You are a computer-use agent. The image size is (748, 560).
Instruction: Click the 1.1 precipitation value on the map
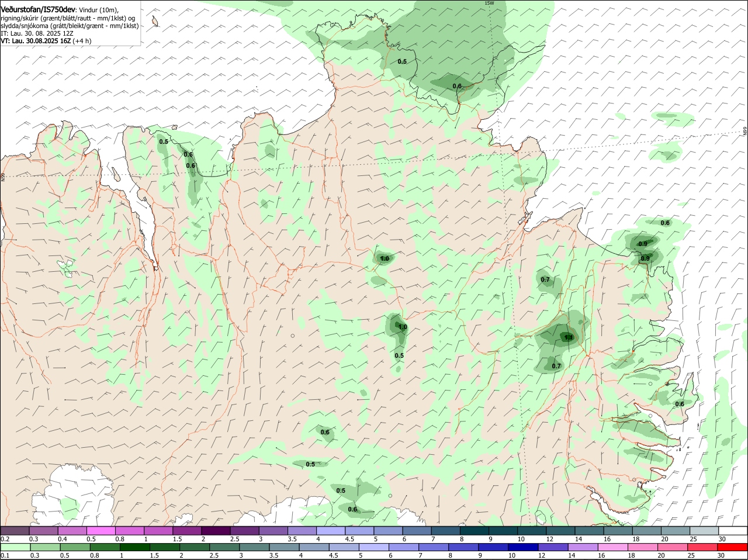click(568, 337)
